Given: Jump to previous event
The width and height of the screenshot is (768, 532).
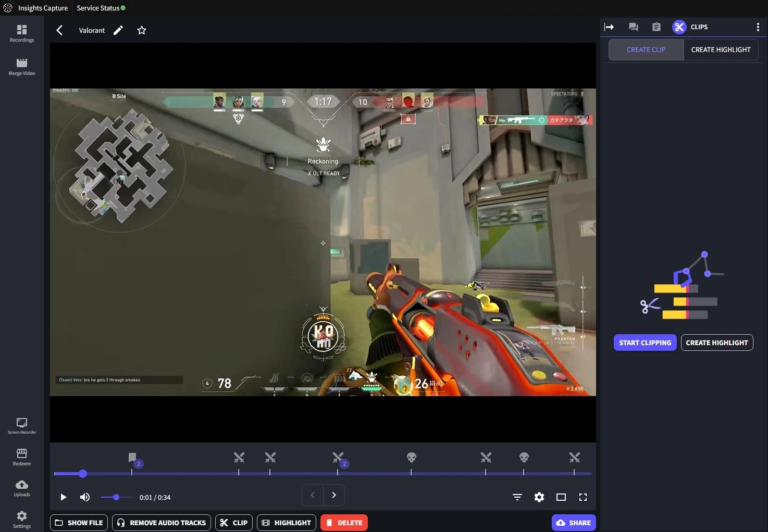Looking at the screenshot, I should [x=313, y=495].
